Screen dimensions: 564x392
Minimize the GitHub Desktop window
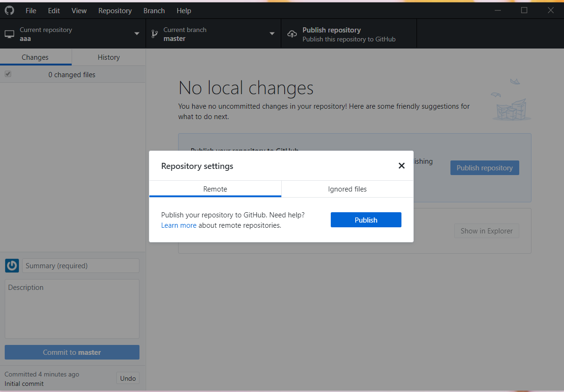pos(498,10)
